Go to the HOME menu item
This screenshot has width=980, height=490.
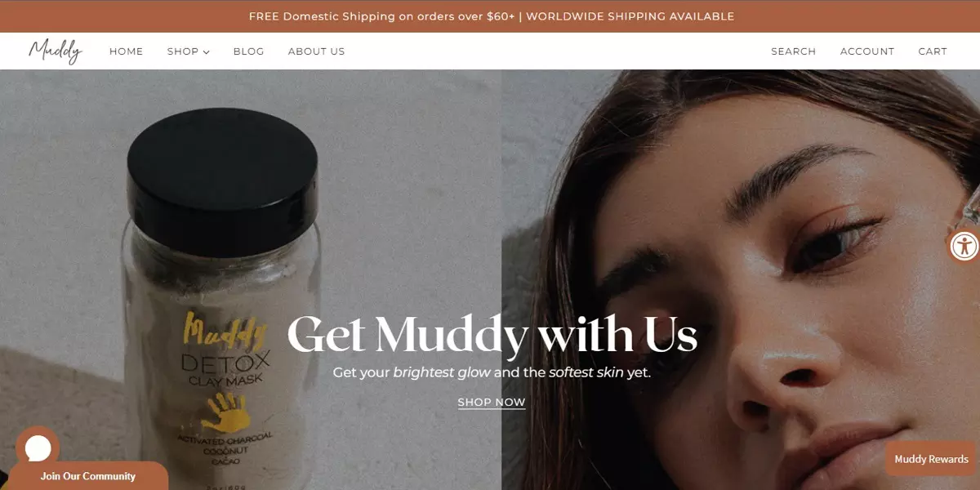(x=127, y=51)
